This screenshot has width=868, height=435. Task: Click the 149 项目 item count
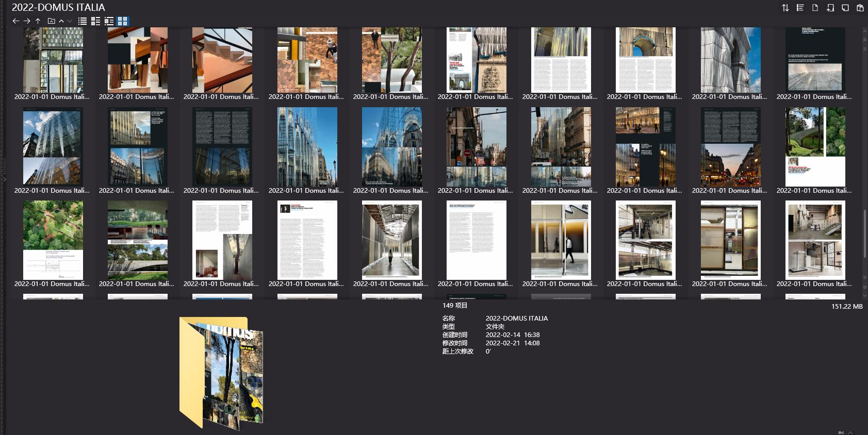click(455, 306)
